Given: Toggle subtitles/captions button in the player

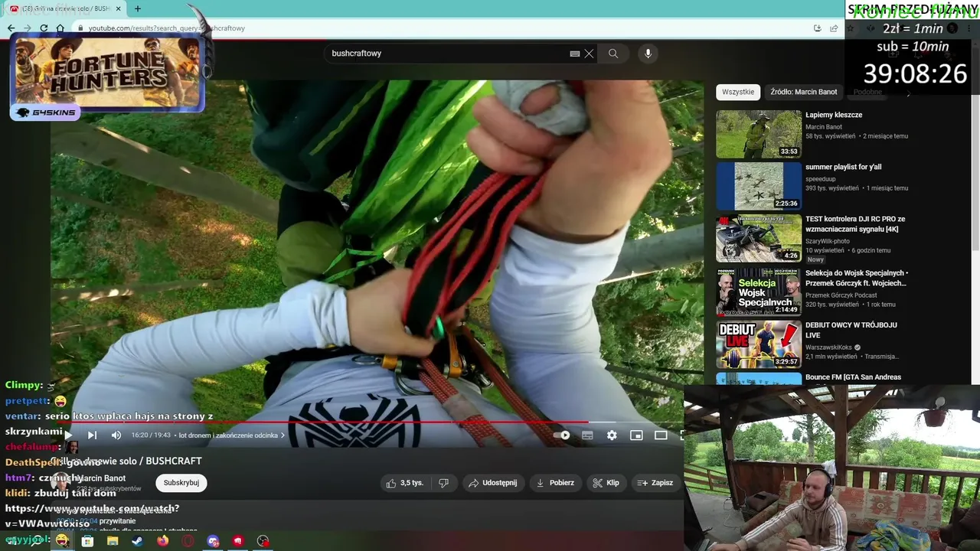Looking at the screenshot, I should pyautogui.click(x=587, y=435).
